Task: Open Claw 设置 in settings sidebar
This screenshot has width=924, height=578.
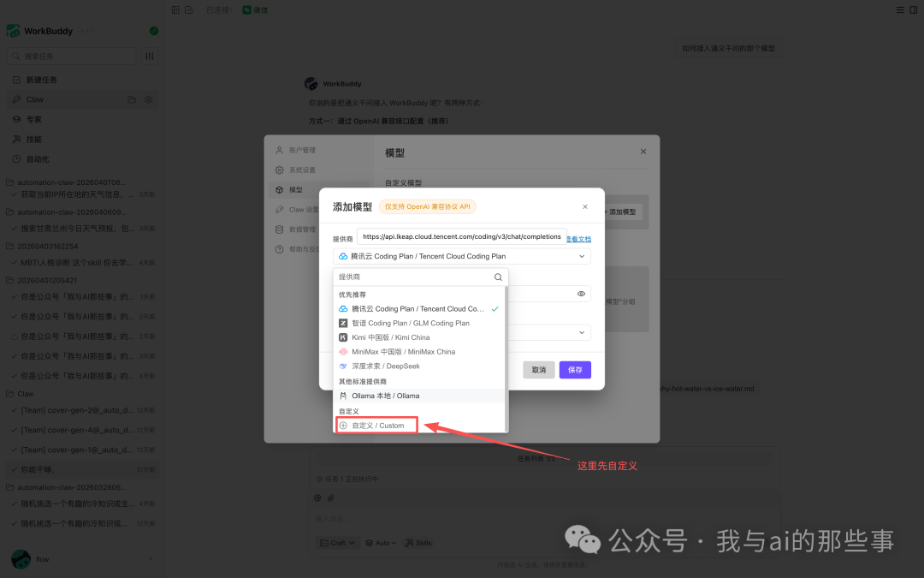Action: 296,210
